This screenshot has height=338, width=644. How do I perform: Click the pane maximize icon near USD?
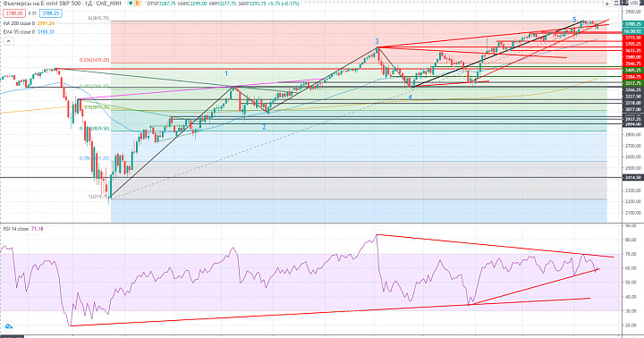616,4
